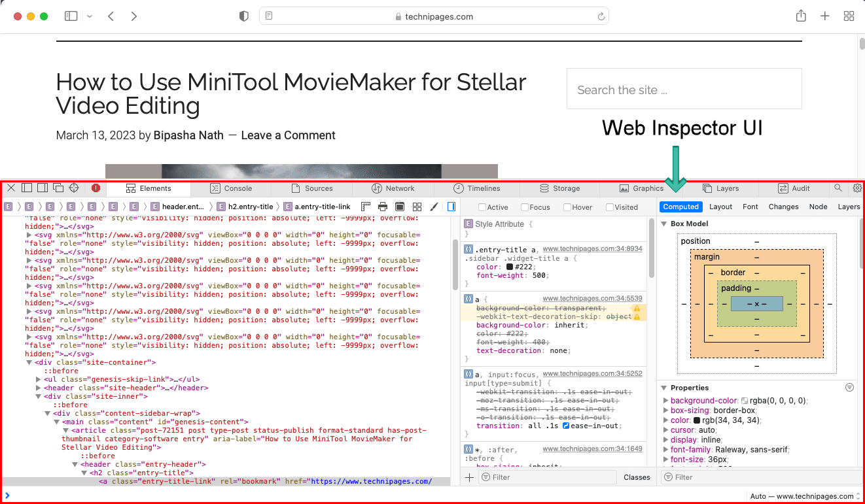The image size is (865, 504).
Task: Open source link technipages.com:34:8934
Action: [x=592, y=249]
